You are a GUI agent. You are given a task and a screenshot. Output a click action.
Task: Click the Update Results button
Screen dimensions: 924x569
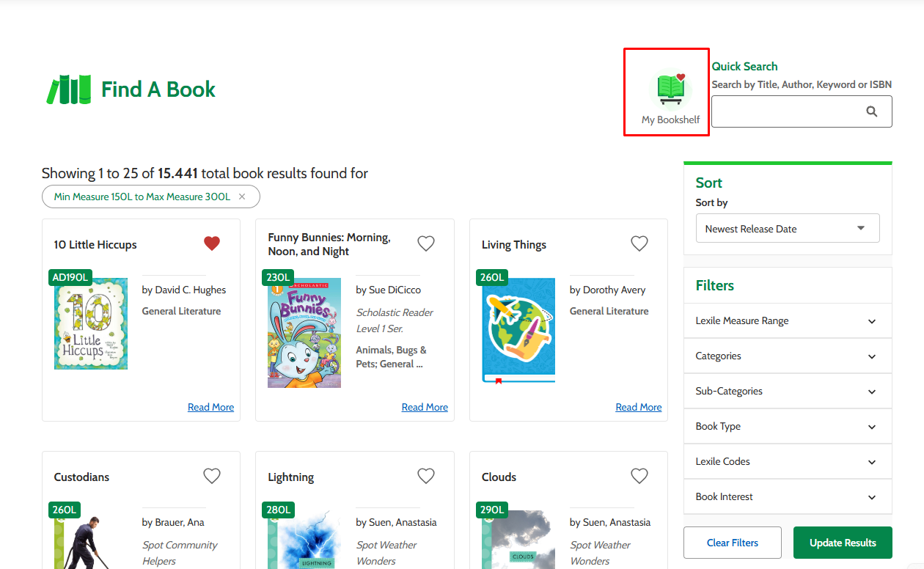843,543
